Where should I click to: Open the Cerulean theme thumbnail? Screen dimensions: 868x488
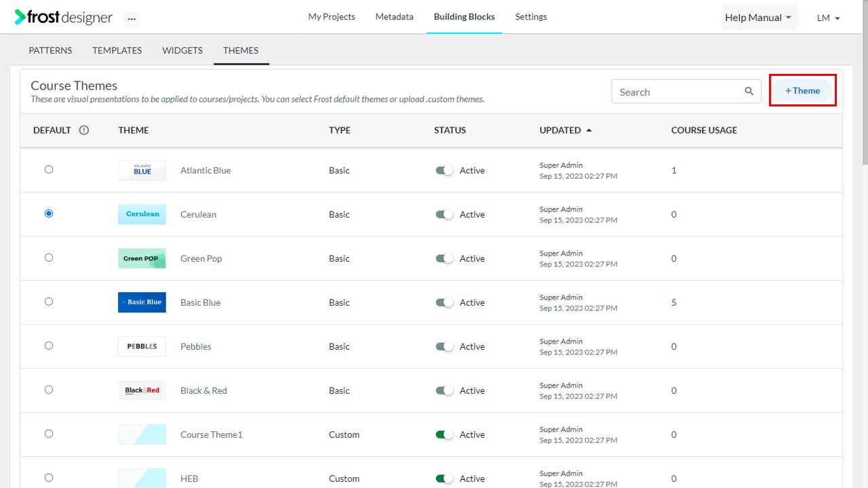pyautogui.click(x=142, y=214)
